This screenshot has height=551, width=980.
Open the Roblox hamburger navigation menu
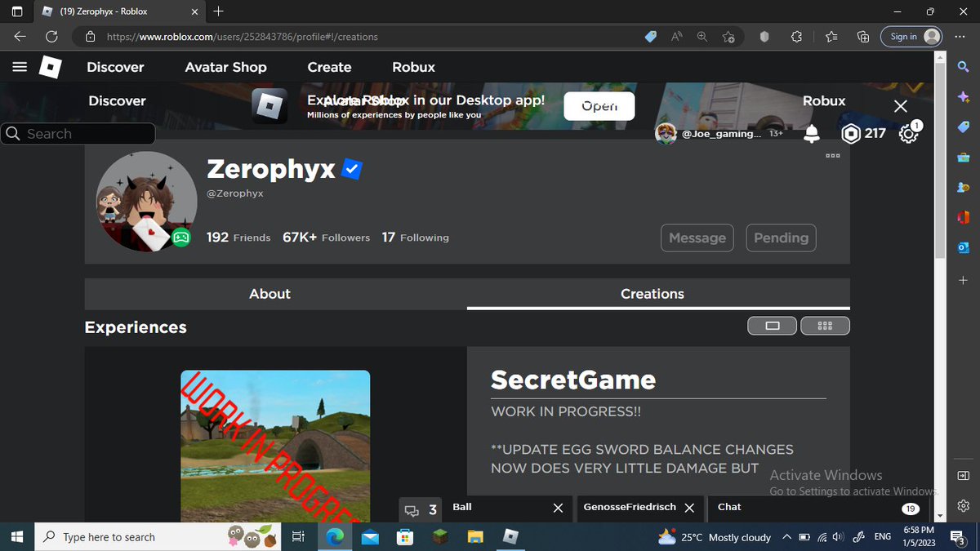click(20, 67)
